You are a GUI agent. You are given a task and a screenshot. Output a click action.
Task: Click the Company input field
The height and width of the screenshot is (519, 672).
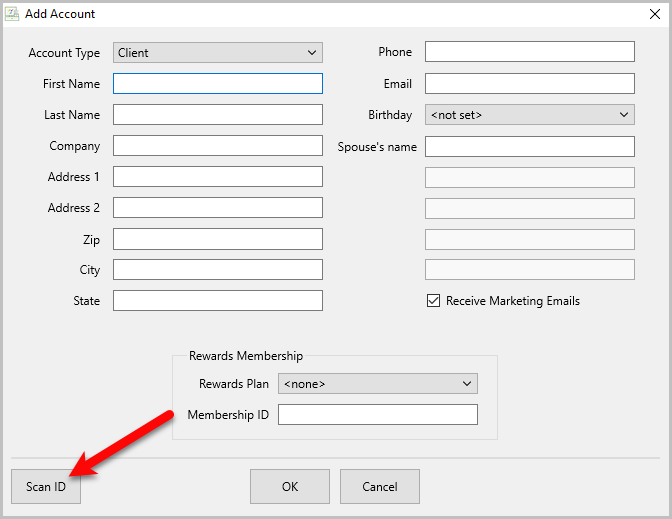tap(218, 146)
